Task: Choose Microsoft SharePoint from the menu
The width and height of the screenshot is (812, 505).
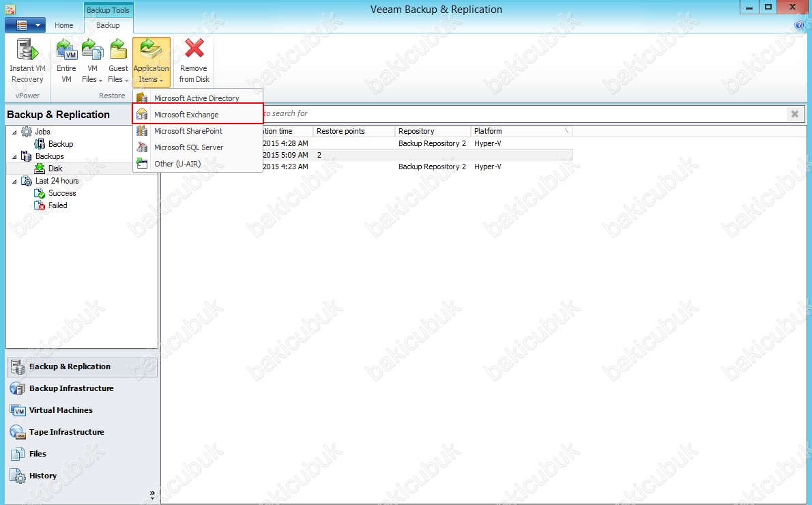Action: [198, 131]
